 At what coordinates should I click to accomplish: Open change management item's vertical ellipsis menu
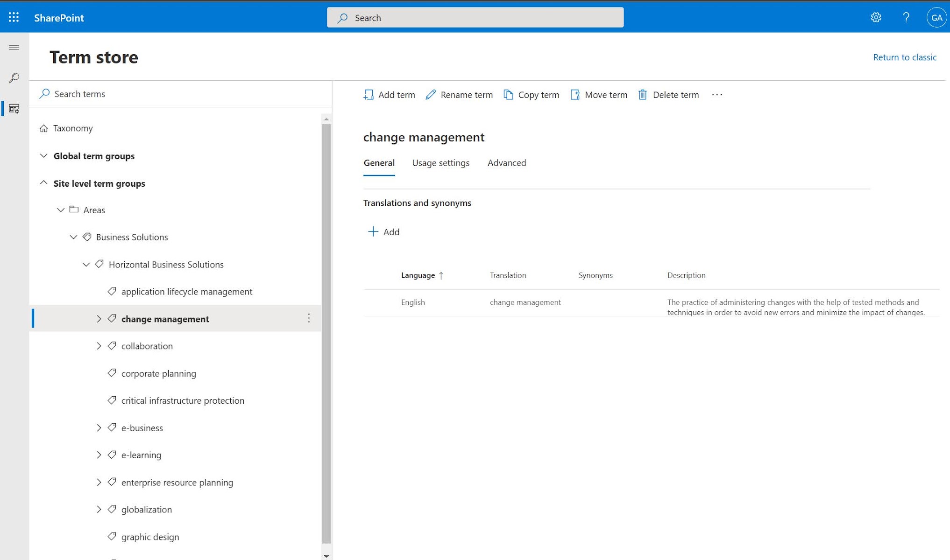[309, 318]
